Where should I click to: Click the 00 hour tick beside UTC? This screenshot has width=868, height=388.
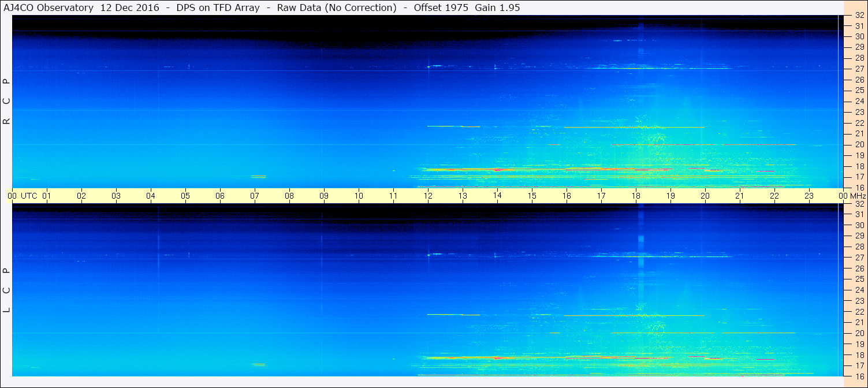12,196
